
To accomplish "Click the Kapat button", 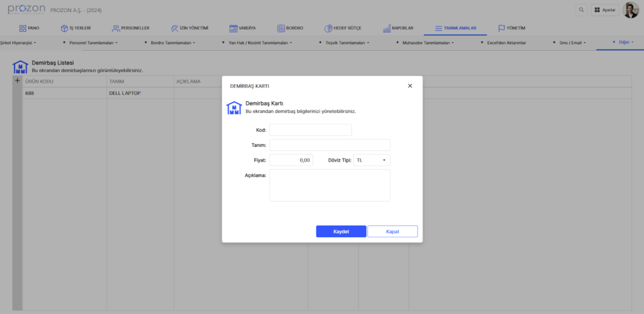I will (x=392, y=231).
